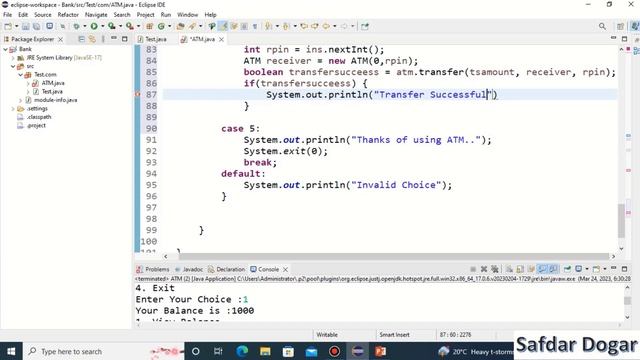Click Remove All Terminated Launches icon

tap(495, 269)
